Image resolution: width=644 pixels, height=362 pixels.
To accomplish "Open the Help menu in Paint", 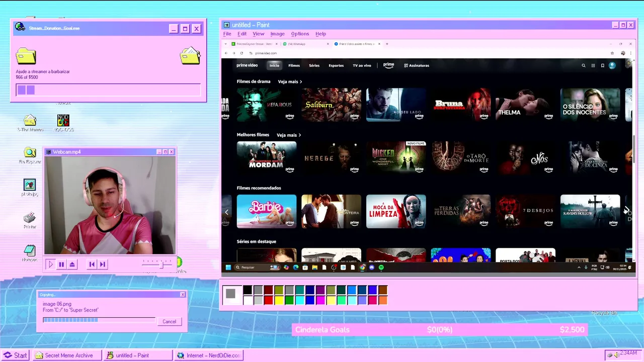I will pos(321,34).
